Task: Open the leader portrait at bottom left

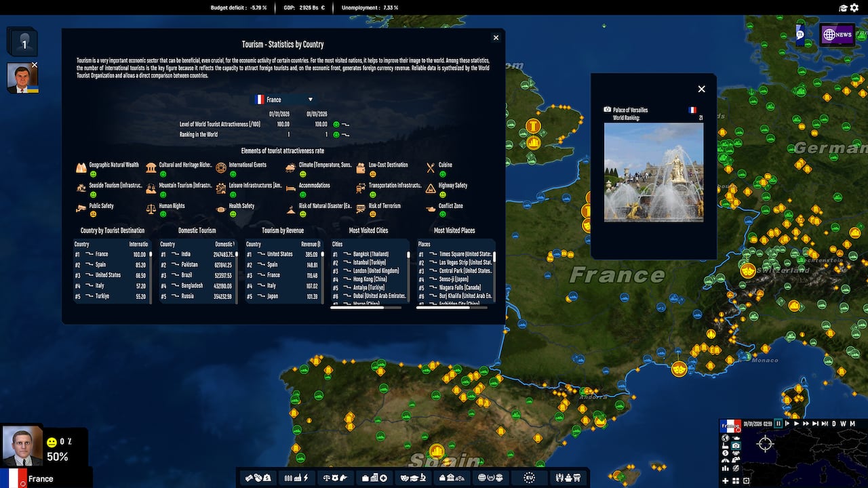Action: [21, 445]
